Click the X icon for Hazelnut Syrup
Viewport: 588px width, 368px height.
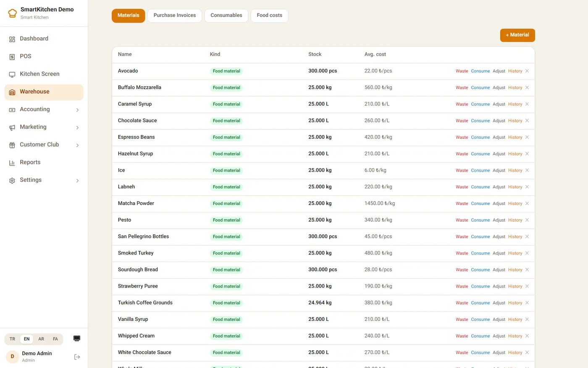(527, 154)
